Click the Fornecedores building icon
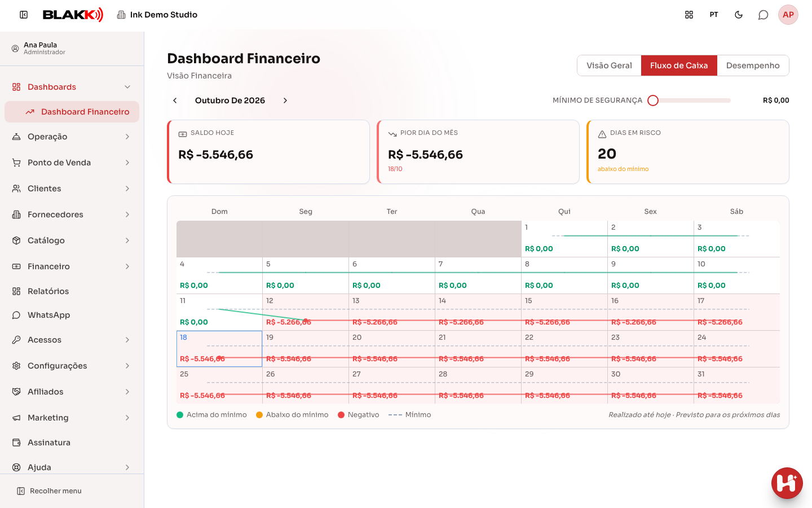Image resolution: width=812 pixels, height=508 pixels. coord(16,214)
